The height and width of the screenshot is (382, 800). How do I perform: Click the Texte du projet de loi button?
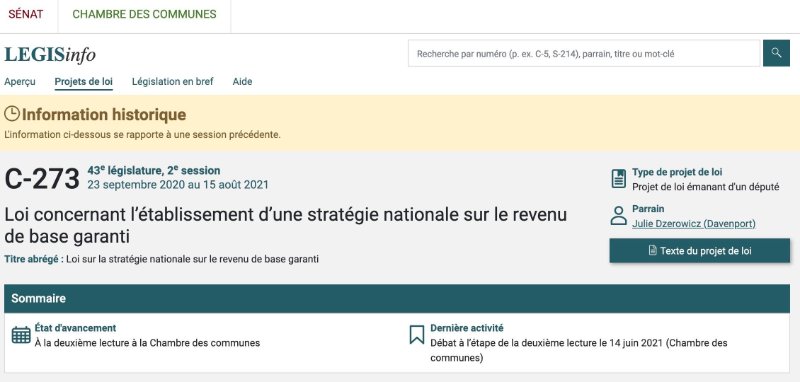coord(699,251)
